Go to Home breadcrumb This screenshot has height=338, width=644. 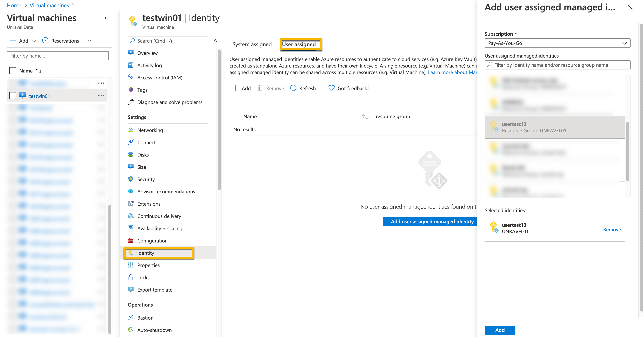[x=14, y=5]
